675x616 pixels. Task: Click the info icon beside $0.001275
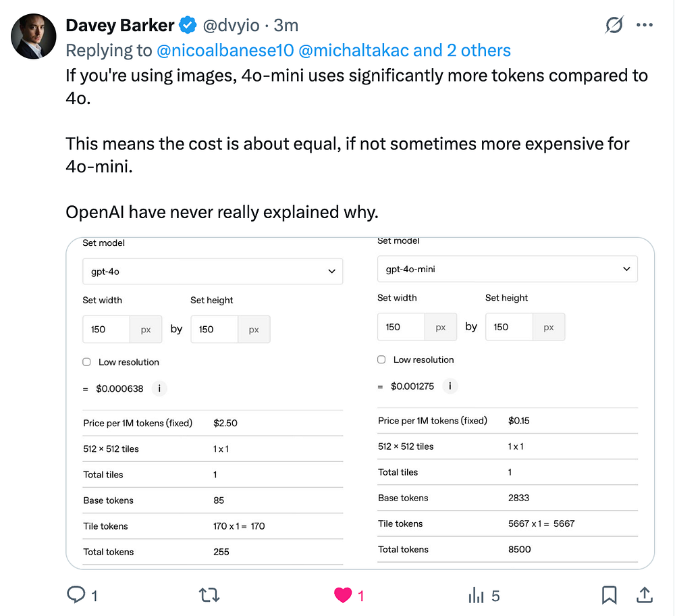(450, 386)
